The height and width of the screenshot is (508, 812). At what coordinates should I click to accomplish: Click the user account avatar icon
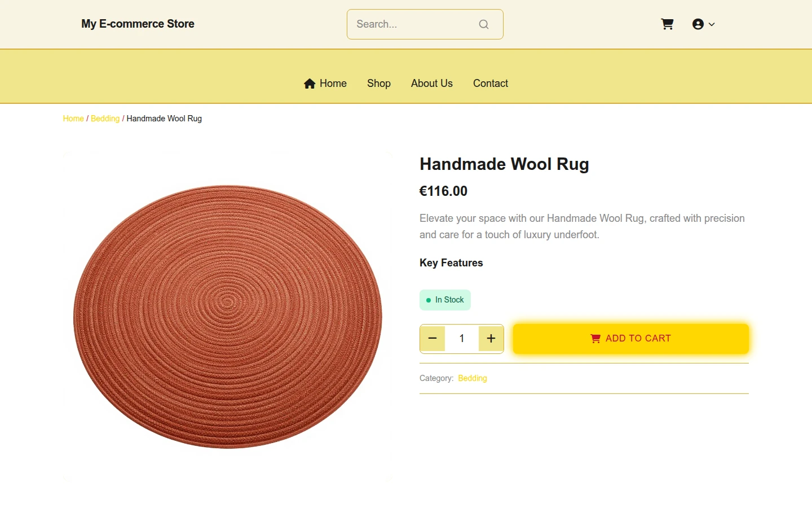tap(698, 24)
